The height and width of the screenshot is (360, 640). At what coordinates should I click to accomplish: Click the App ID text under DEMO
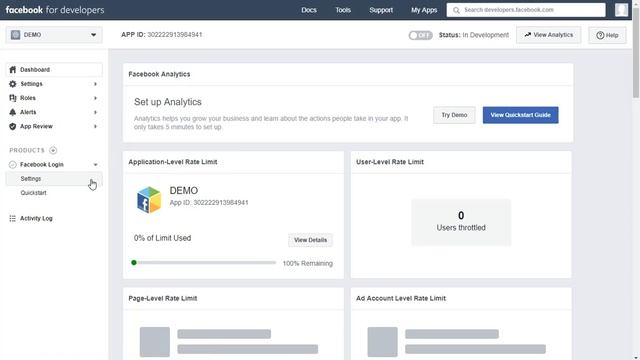(x=209, y=202)
